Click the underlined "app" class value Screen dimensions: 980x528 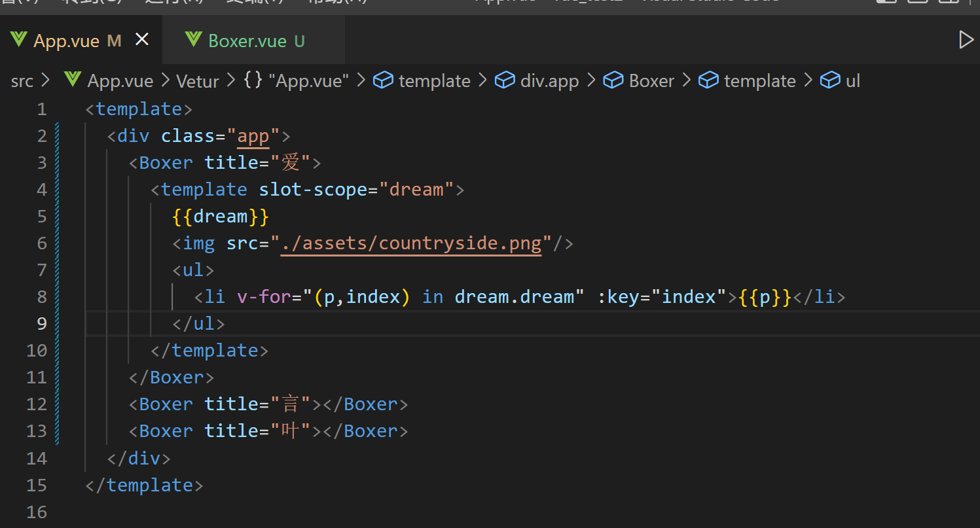tap(253, 136)
